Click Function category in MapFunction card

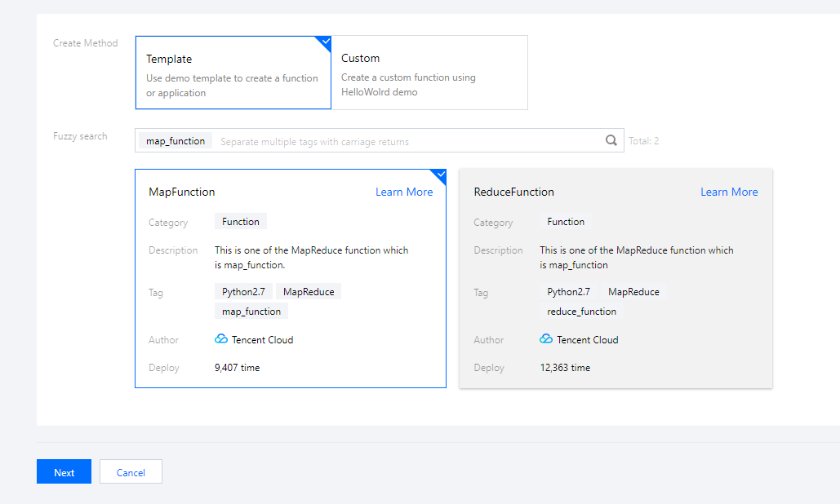[x=240, y=222]
